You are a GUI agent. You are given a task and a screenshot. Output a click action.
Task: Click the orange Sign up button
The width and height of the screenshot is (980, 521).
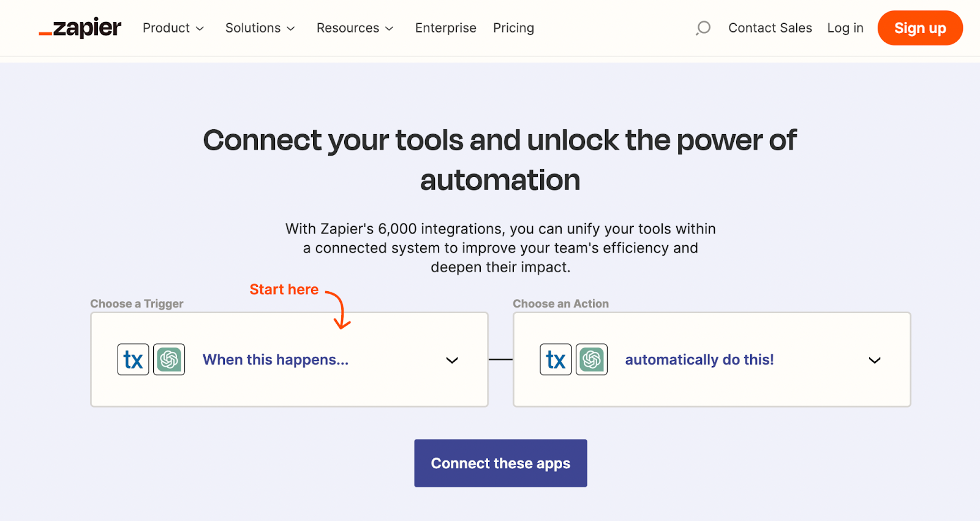coord(920,28)
